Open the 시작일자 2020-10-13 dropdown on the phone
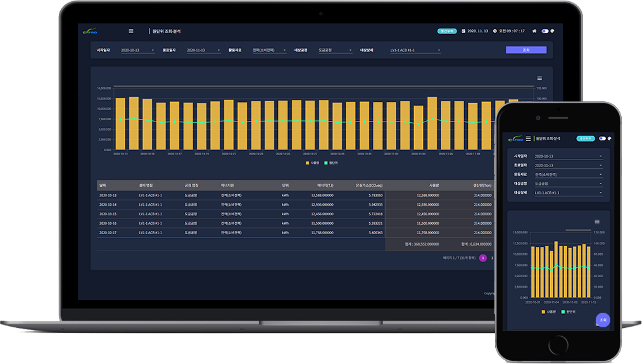Viewport: 642px width, 364px height. click(569, 156)
